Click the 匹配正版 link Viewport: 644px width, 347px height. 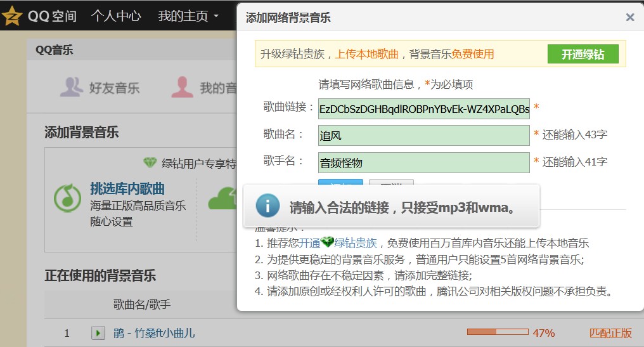tap(610, 333)
